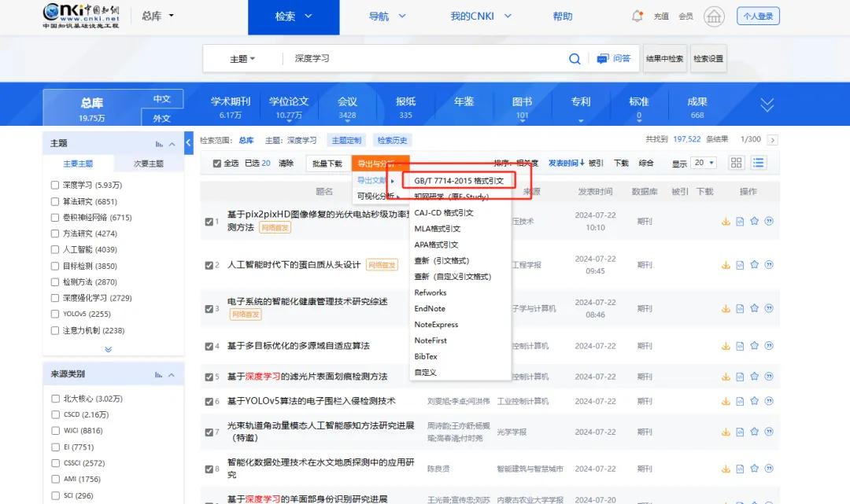Switch results to list view

[x=759, y=163]
